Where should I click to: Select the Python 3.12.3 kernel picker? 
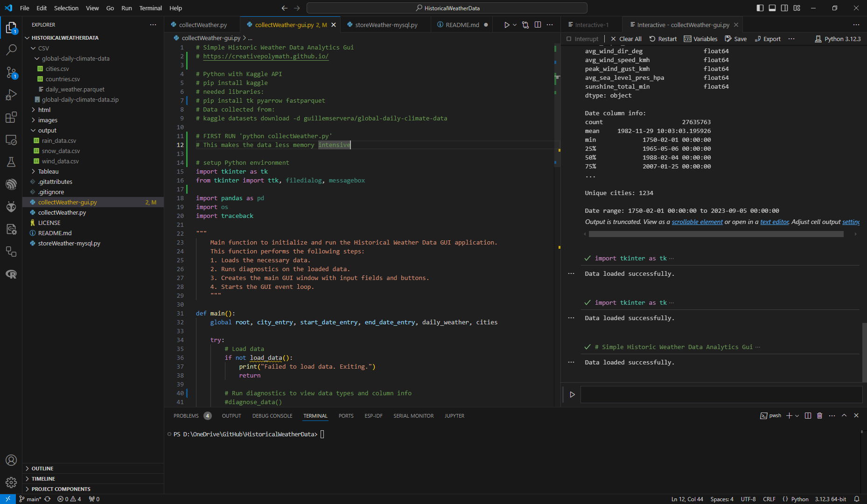(x=838, y=39)
